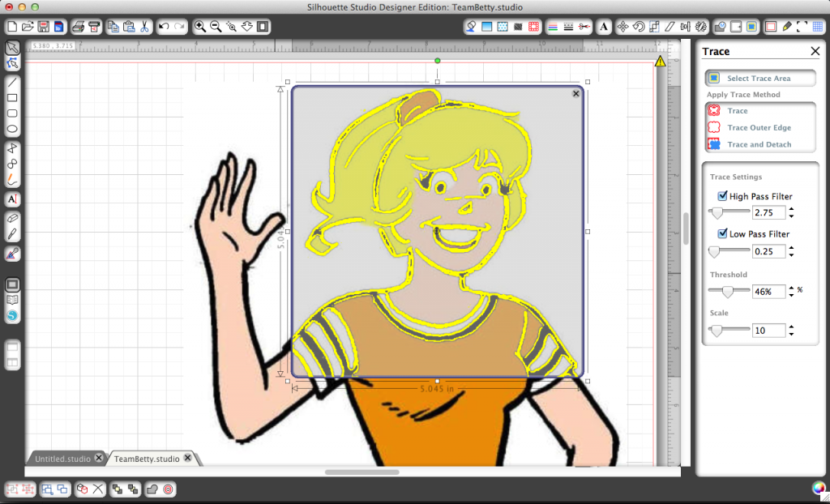Select the Freehand drawing tool
The height and width of the screenshot is (504, 830).
[12, 179]
